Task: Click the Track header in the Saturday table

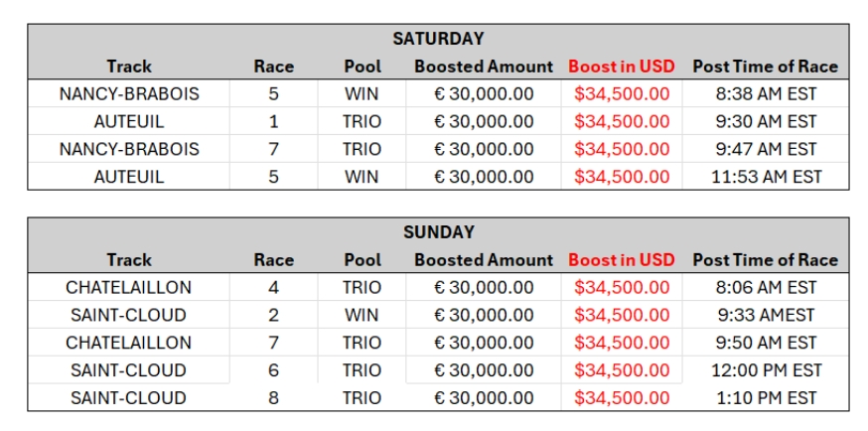Action: (129, 67)
